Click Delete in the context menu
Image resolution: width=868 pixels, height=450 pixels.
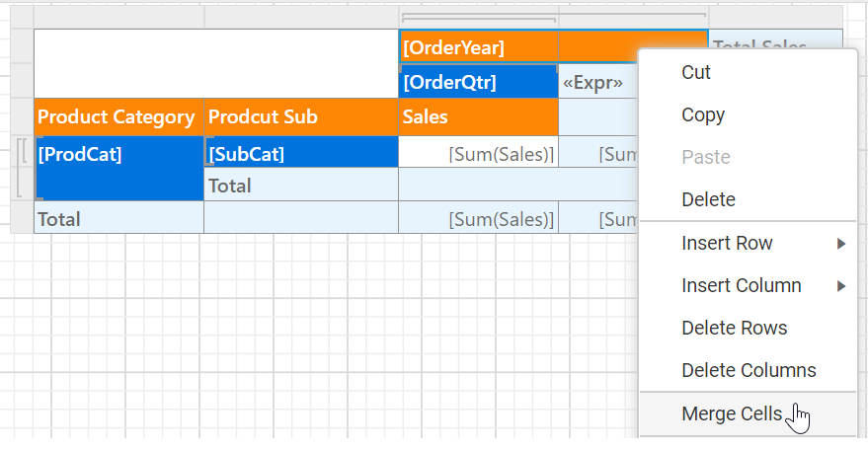708,199
